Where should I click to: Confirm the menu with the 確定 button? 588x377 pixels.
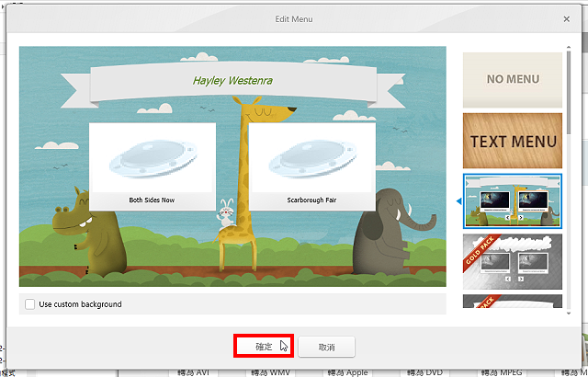(x=264, y=347)
